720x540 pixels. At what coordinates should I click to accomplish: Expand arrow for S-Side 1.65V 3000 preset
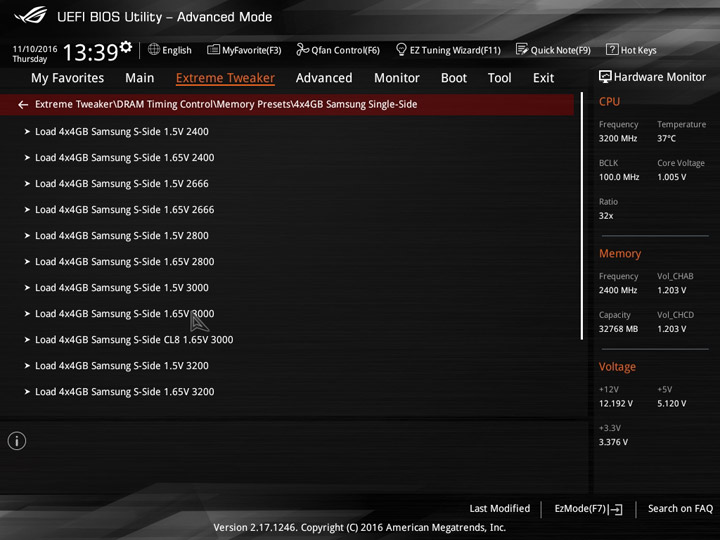tap(27, 314)
